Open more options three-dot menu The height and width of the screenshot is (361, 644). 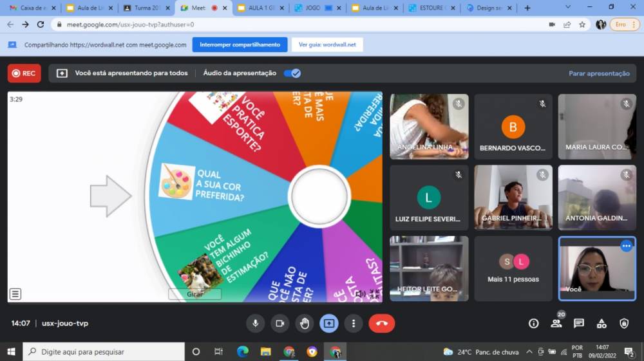point(353,323)
